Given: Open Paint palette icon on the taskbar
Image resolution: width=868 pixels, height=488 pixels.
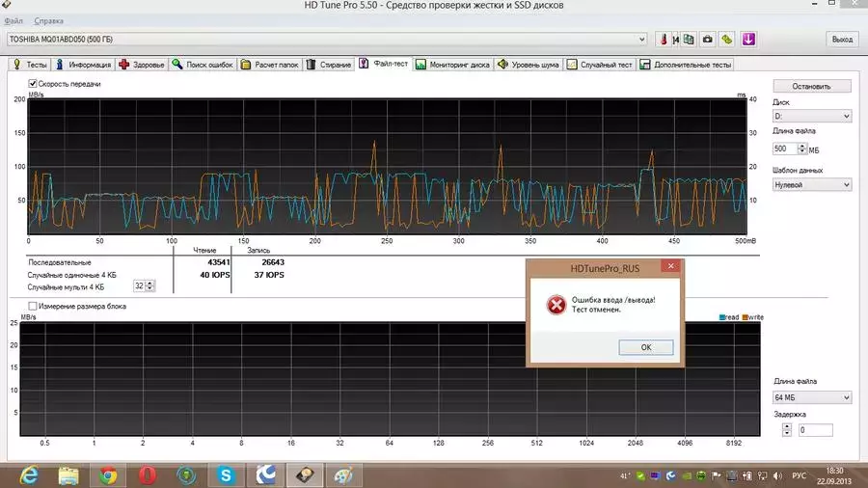Looking at the screenshot, I should click(343, 475).
